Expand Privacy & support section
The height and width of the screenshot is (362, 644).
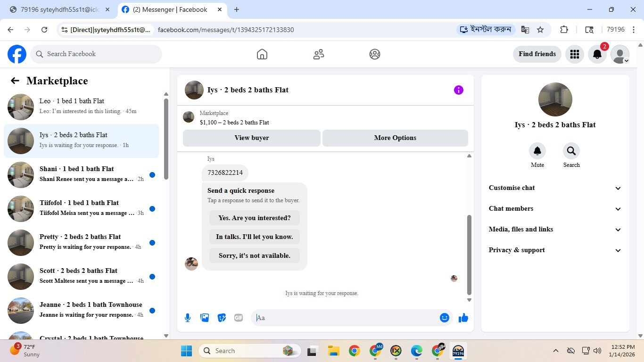coord(555,250)
